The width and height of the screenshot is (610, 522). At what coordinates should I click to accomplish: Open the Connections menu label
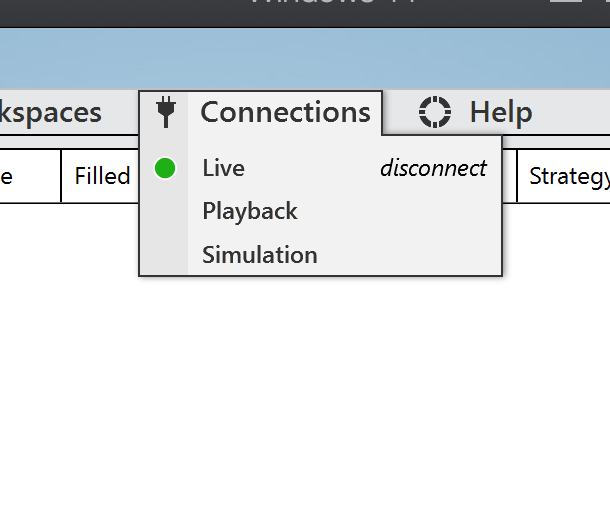pos(285,112)
